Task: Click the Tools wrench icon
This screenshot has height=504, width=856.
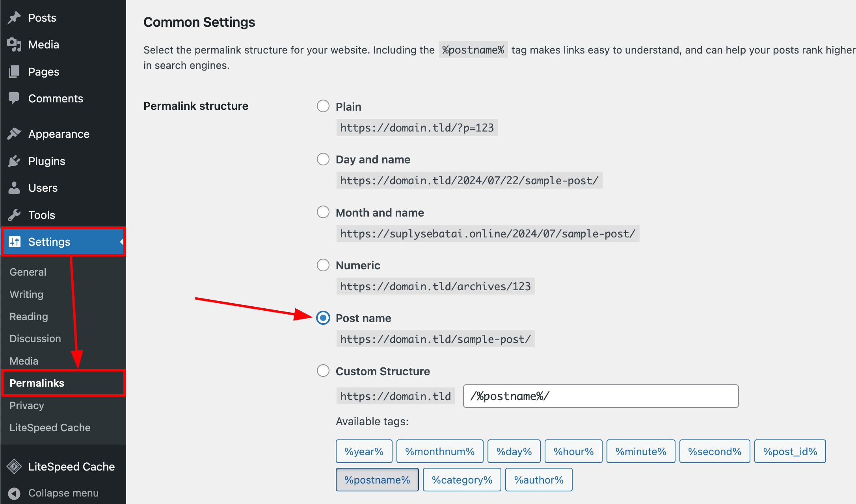Action: click(14, 215)
